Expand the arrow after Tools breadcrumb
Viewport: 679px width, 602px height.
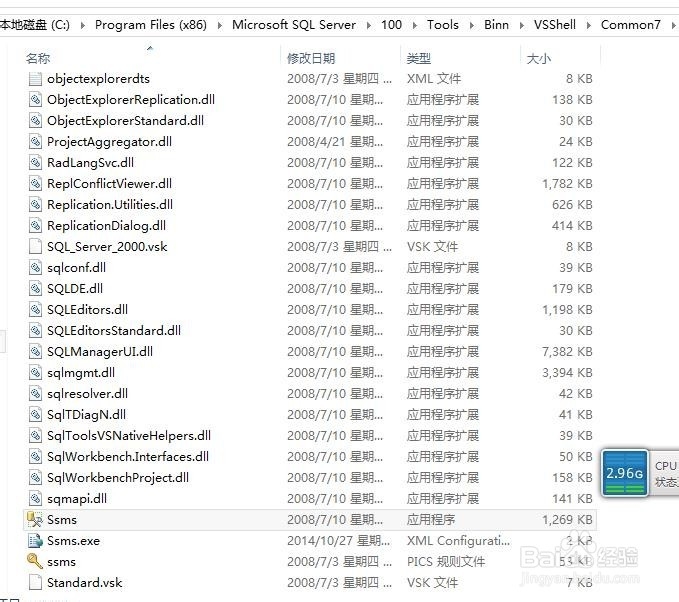click(x=472, y=26)
